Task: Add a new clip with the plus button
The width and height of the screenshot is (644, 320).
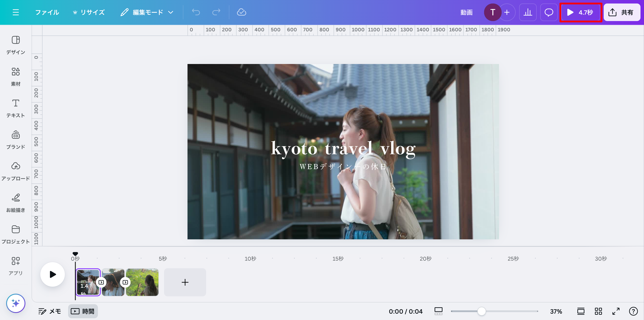Action: (185, 282)
